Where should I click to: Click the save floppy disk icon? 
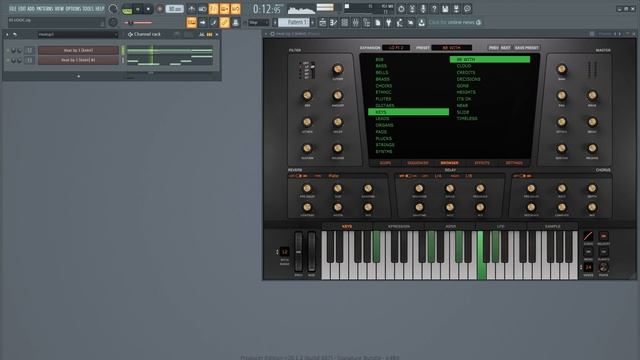pos(445,9)
